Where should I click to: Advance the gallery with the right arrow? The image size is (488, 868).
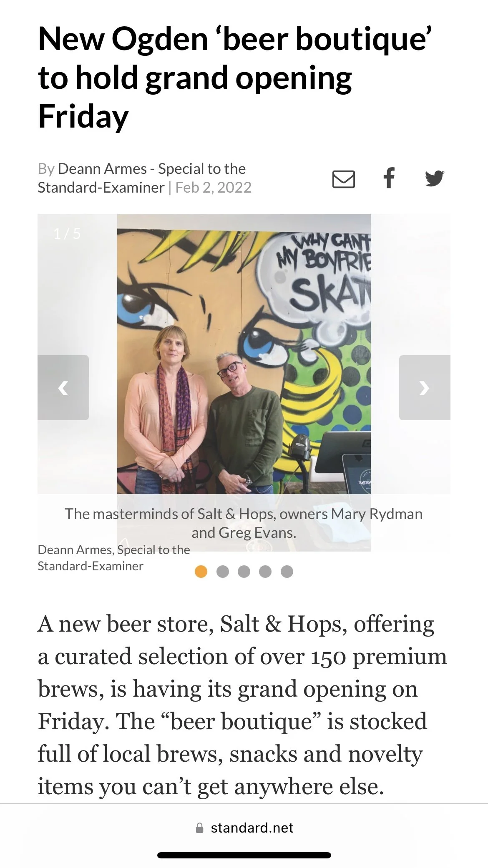(425, 388)
